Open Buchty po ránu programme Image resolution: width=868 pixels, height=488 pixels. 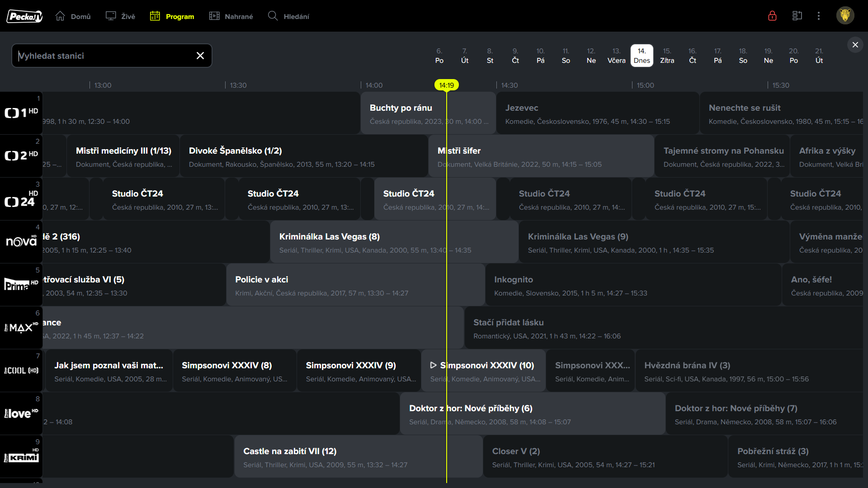[x=428, y=113]
